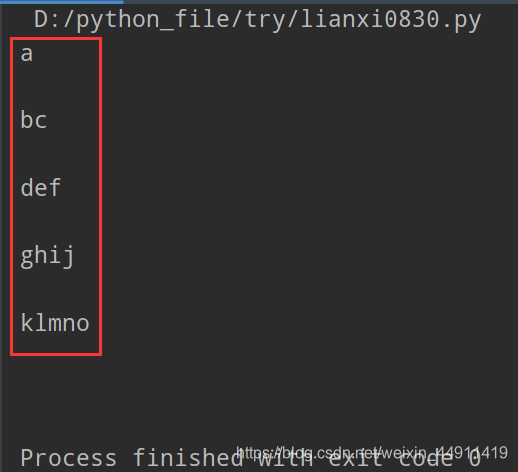Click the 'try' folder segment in path
518x472 pixels.
point(265,20)
